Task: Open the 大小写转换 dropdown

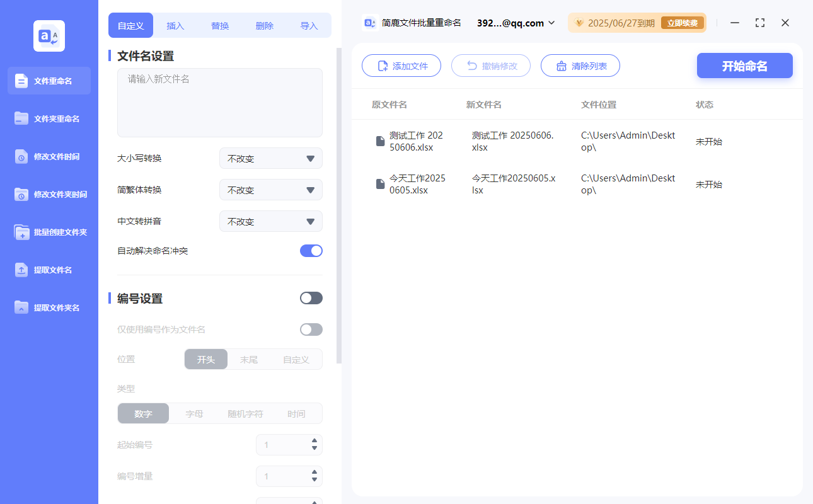Action: click(270, 158)
